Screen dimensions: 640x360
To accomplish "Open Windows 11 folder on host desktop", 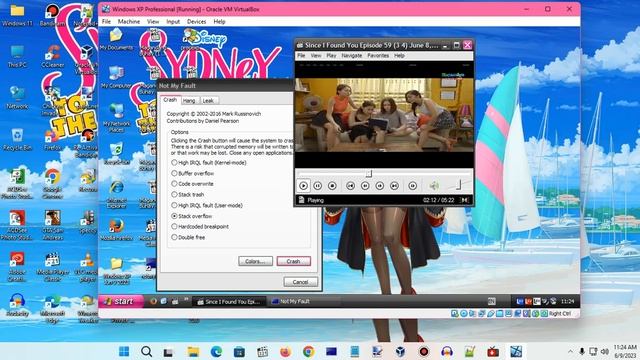I will tap(17, 15).
